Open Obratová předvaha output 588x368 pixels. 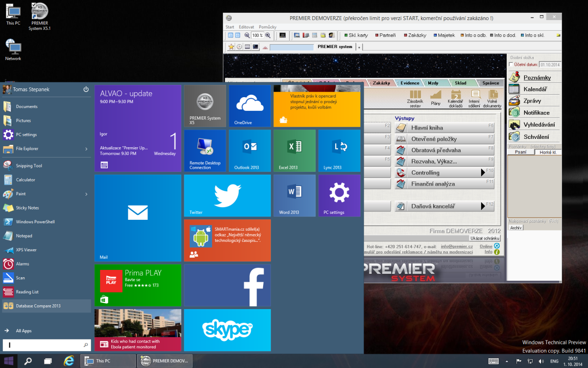[x=444, y=150]
